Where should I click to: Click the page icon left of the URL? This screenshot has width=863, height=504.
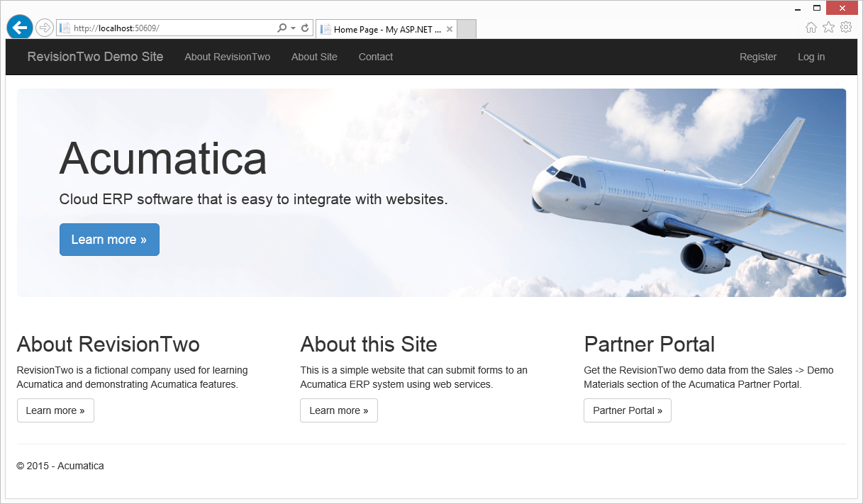[65, 28]
